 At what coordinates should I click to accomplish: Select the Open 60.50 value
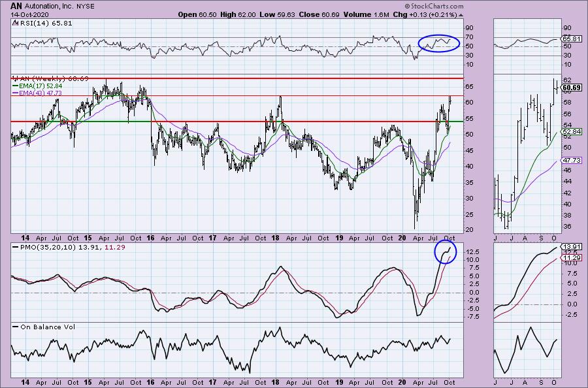(x=197, y=14)
